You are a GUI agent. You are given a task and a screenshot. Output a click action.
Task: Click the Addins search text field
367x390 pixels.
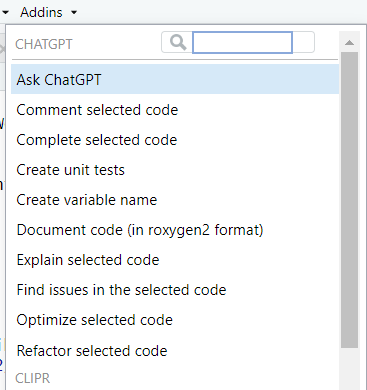(x=242, y=42)
